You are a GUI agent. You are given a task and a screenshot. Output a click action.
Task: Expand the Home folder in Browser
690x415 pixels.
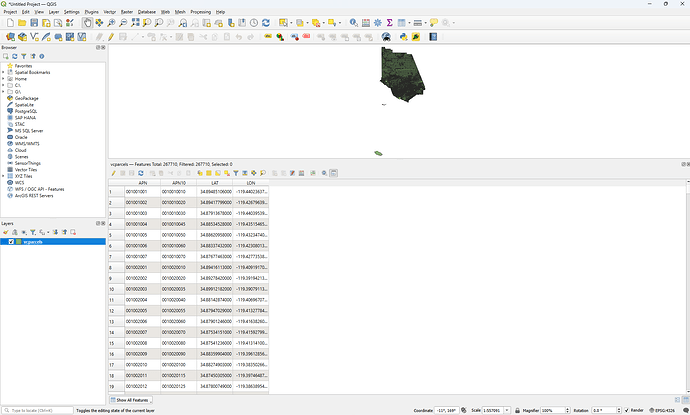pyautogui.click(x=4, y=78)
